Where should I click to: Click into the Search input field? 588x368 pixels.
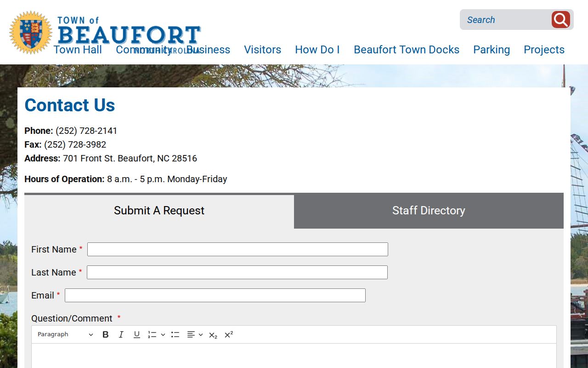tap(506, 20)
